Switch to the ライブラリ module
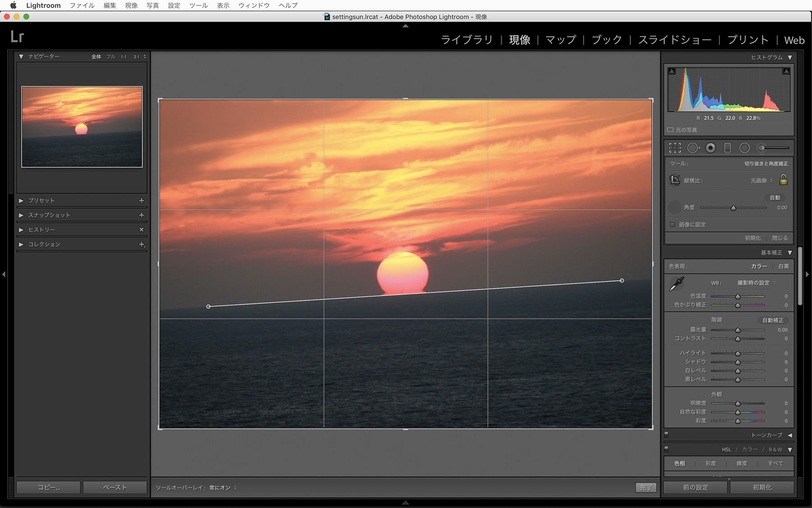The width and height of the screenshot is (812, 508). (466, 40)
